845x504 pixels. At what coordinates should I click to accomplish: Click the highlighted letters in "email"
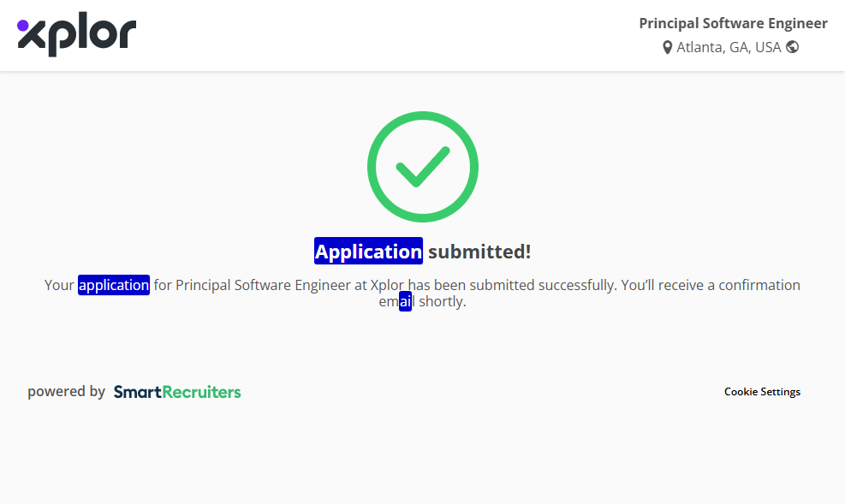(x=405, y=302)
